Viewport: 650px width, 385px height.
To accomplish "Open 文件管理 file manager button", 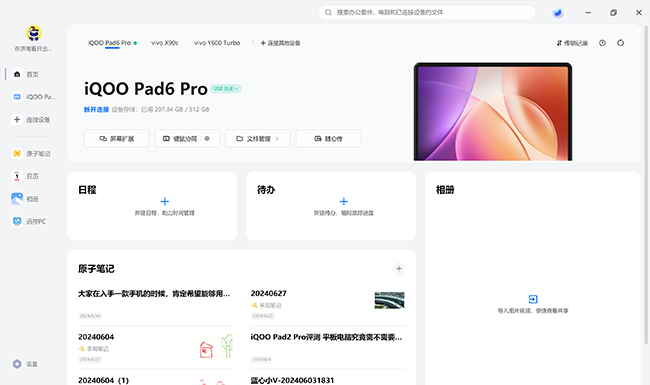I will [258, 138].
